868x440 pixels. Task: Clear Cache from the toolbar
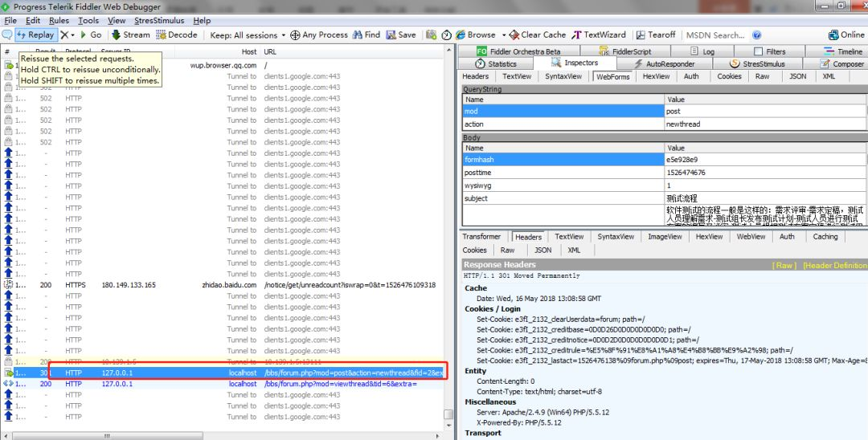coord(538,35)
